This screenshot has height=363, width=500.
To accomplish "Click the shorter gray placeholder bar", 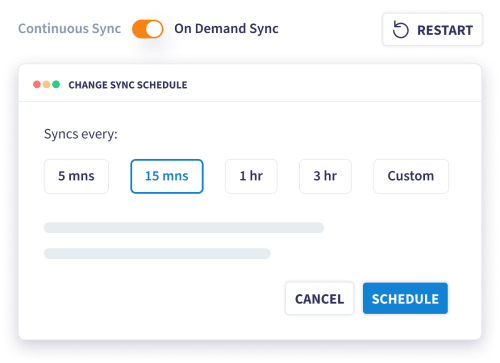I will tap(157, 253).
